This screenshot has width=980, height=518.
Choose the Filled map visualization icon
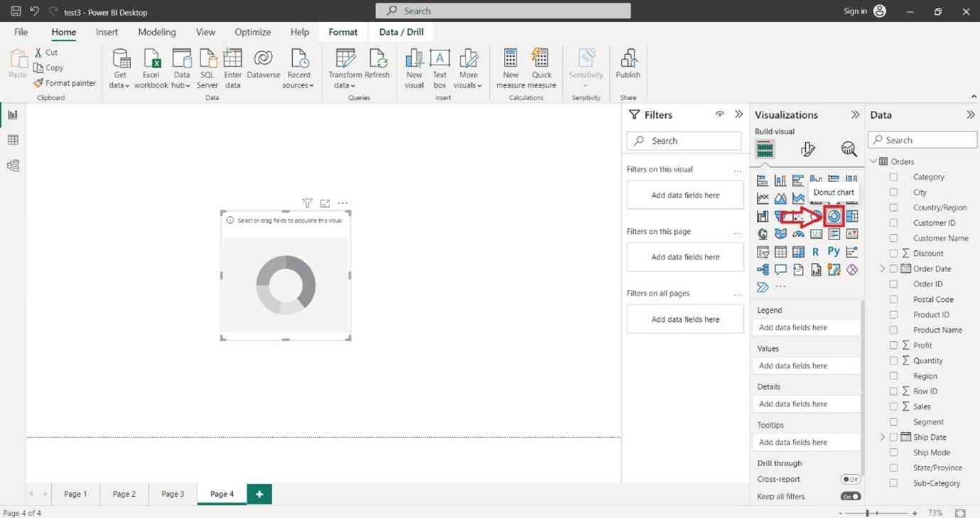(780, 234)
